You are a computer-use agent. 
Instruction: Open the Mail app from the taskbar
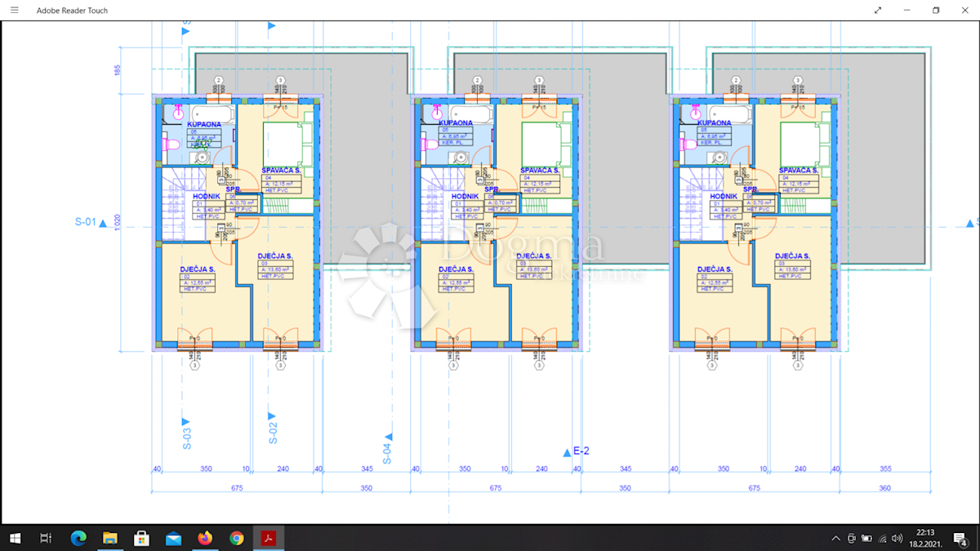pos(173,538)
